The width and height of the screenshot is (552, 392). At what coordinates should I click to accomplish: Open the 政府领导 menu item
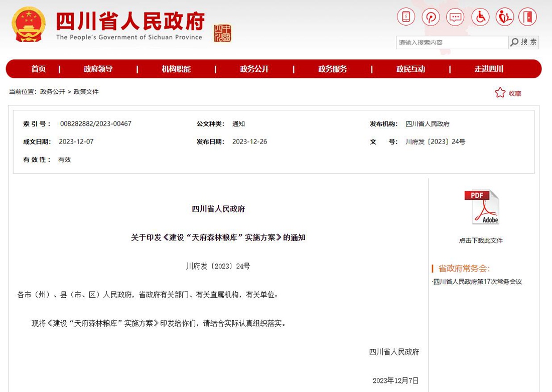pyautogui.click(x=98, y=69)
